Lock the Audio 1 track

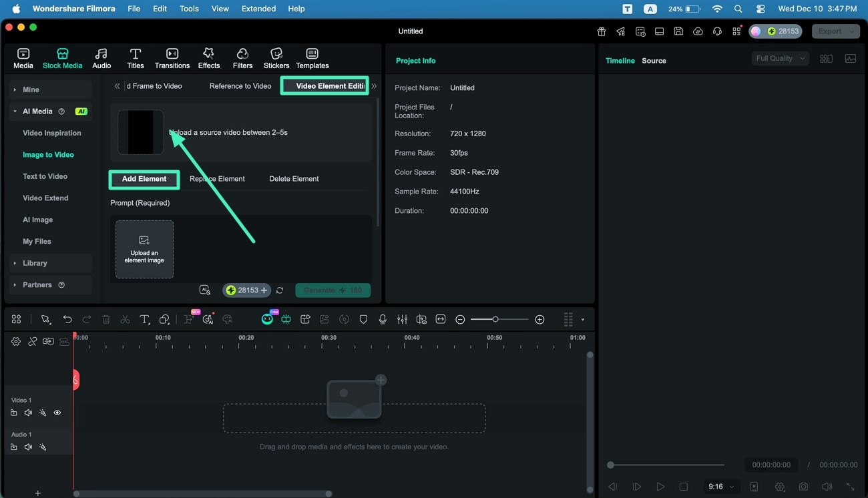(14, 447)
